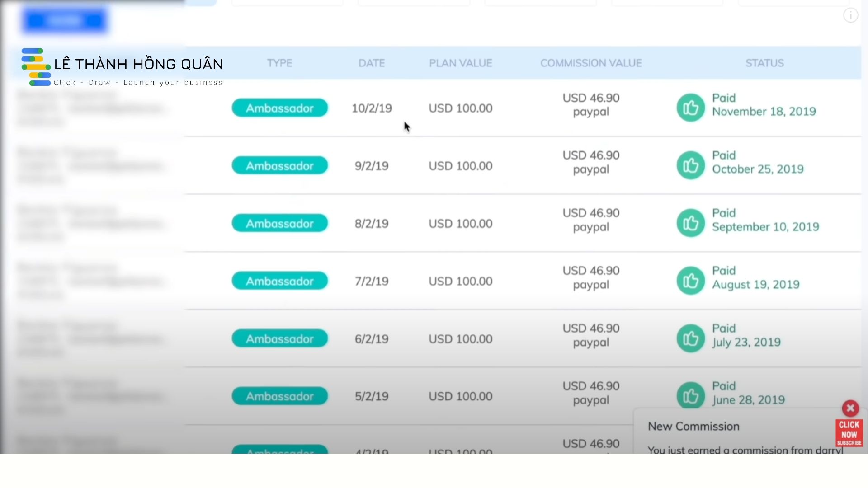Viewport: 868px width, 488px height.
Task: Click thumbs-up icon for October 25 payment
Action: [x=690, y=165]
